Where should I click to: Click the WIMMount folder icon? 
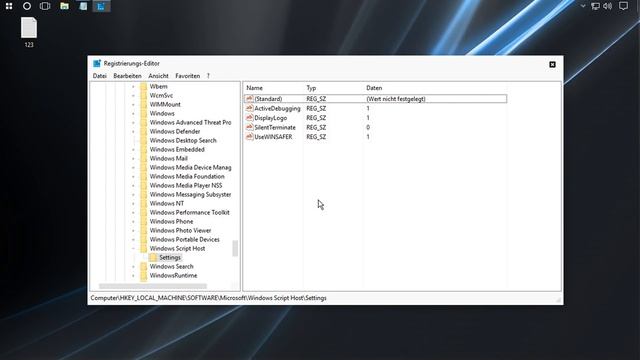(x=143, y=104)
